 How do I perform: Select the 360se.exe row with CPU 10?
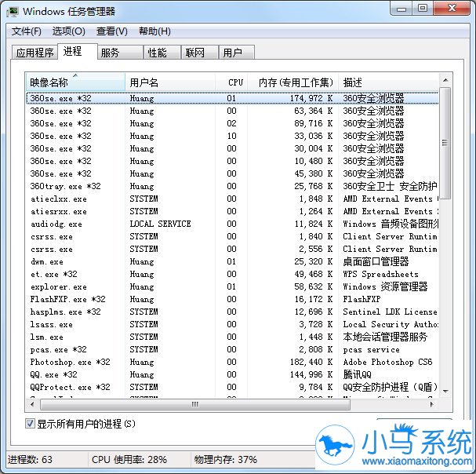coord(232,136)
